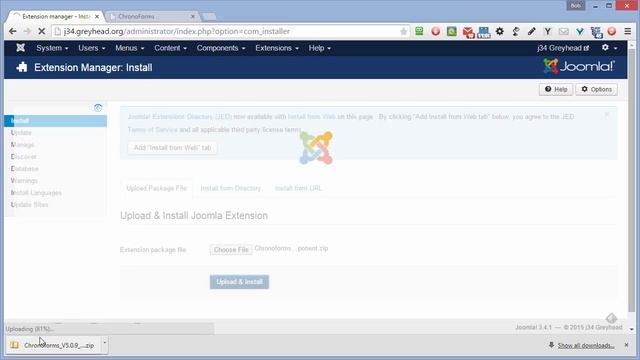Open the System dropdown menu

coord(52,48)
